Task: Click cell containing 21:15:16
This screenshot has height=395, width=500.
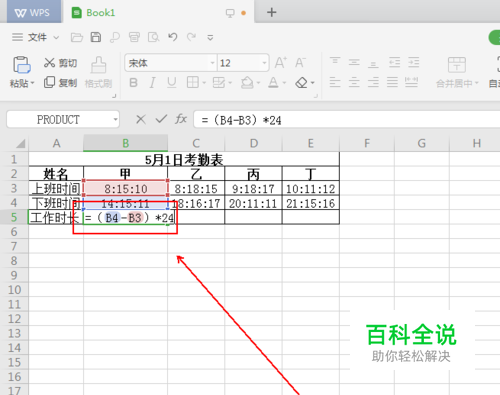Action: coord(310,203)
